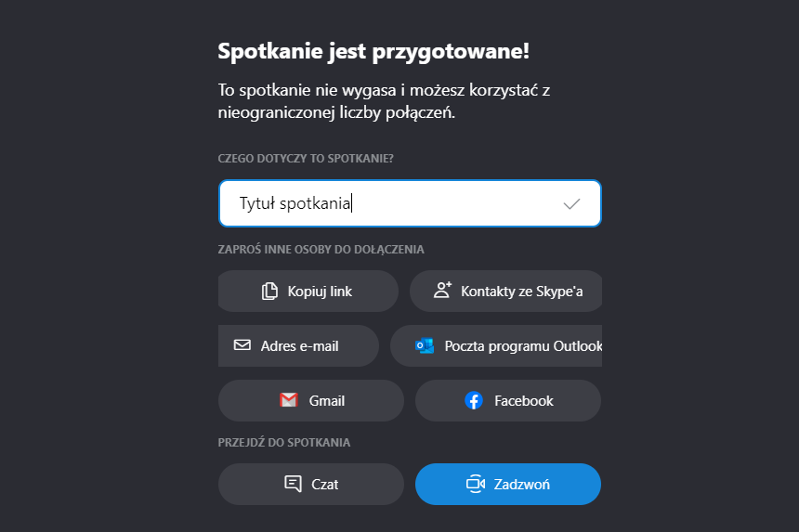
Task: Click the envelope icon beside Adres e-mail
Action: 242,345
